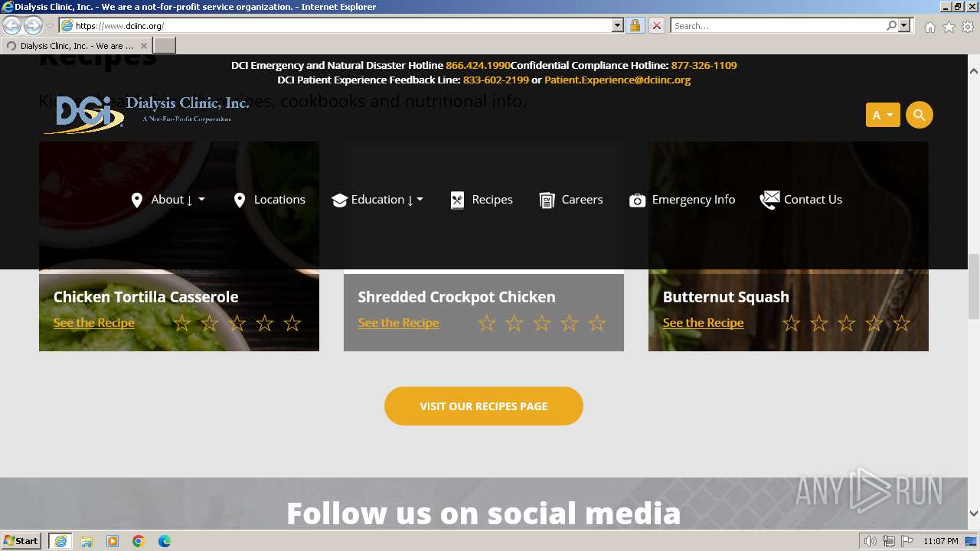Click the Patient.Experience@dciinc.org email link
Viewport: 980px width, 551px height.
(617, 80)
